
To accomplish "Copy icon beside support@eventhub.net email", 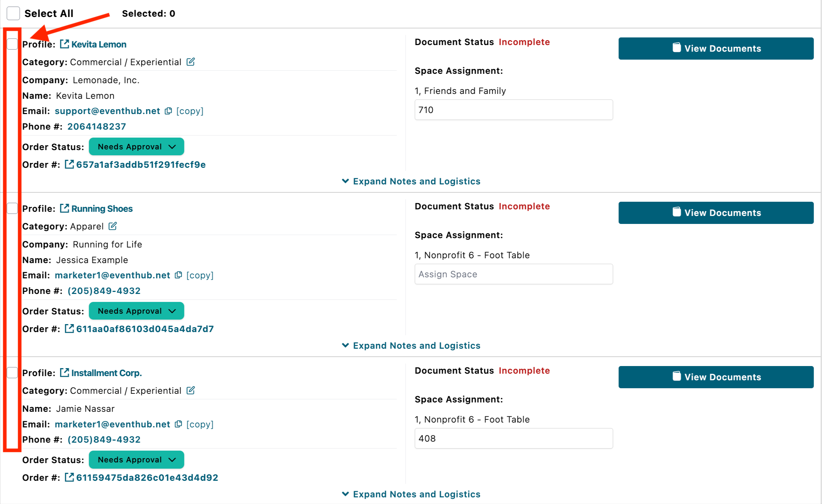I will [x=168, y=111].
